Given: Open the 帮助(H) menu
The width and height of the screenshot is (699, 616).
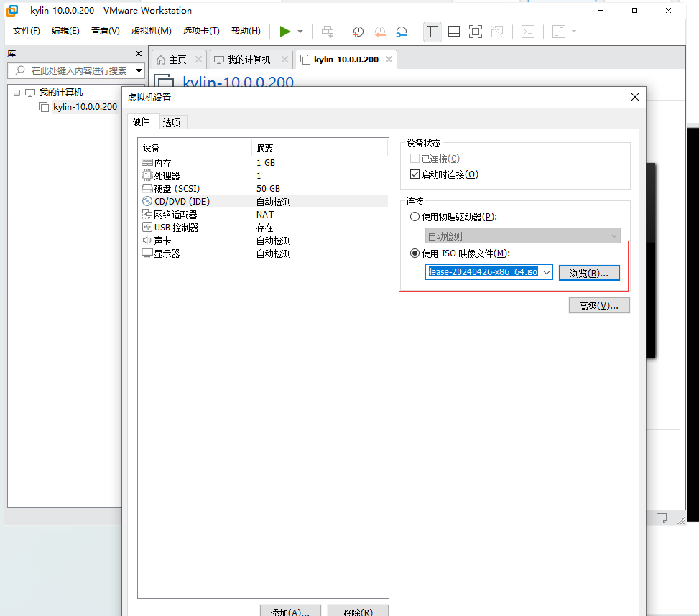Looking at the screenshot, I should coord(246,31).
